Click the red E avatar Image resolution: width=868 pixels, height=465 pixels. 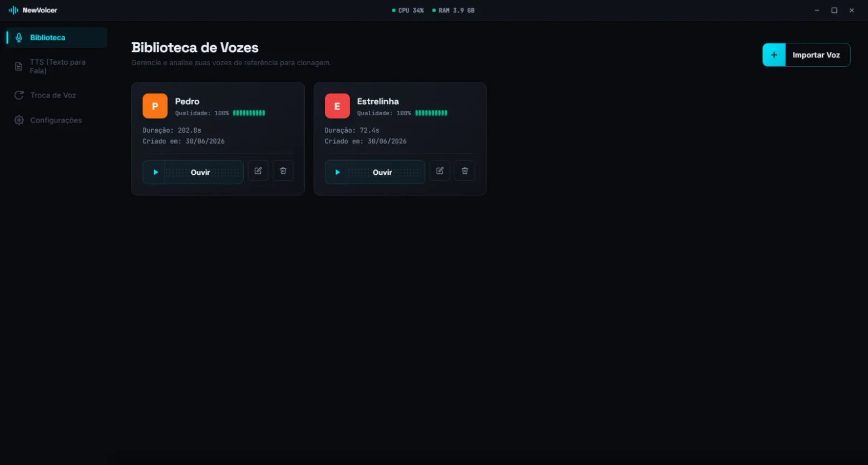pos(337,106)
